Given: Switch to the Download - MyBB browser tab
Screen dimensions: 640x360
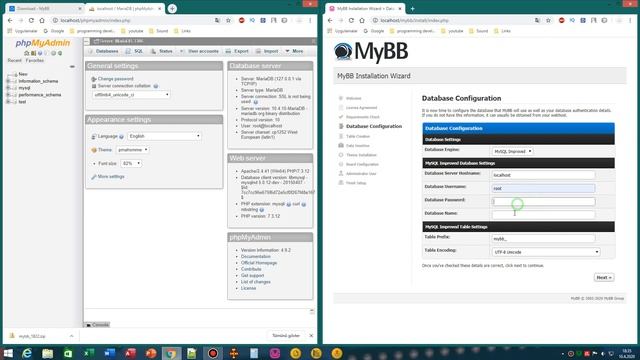Looking at the screenshot, I should 45,9.
